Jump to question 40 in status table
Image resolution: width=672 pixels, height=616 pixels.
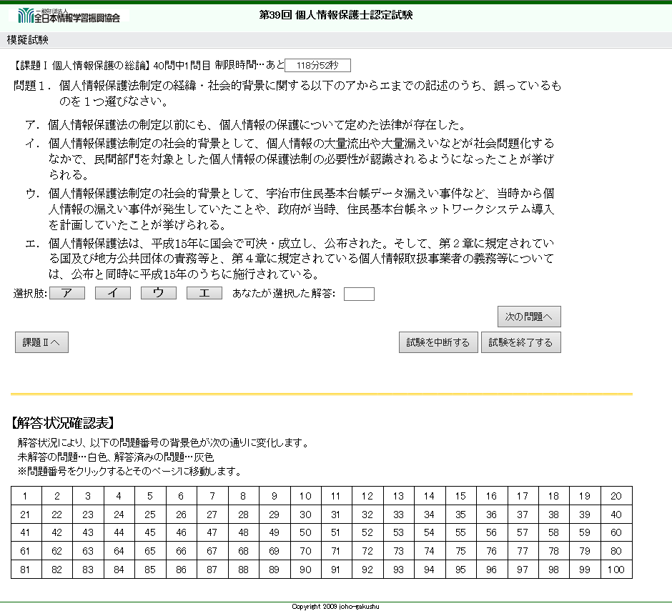pos(616,514)
